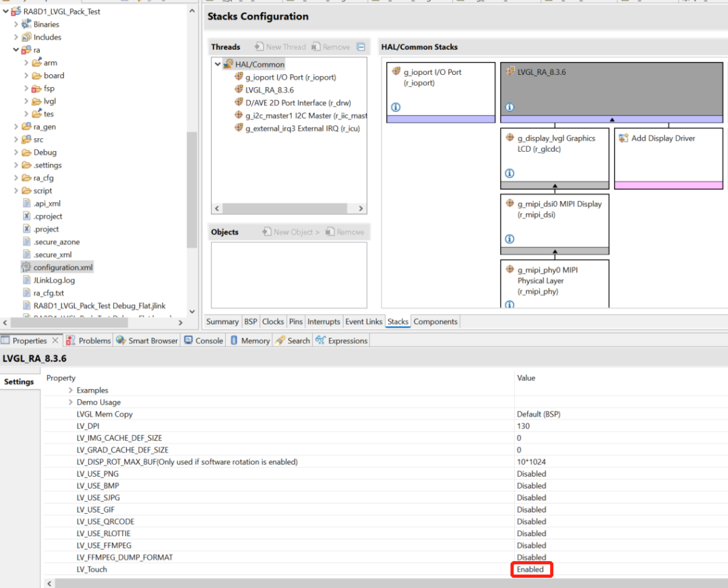Click threads list right scroll arrow
Screen dimensions: 728x588
click(361, 208)
